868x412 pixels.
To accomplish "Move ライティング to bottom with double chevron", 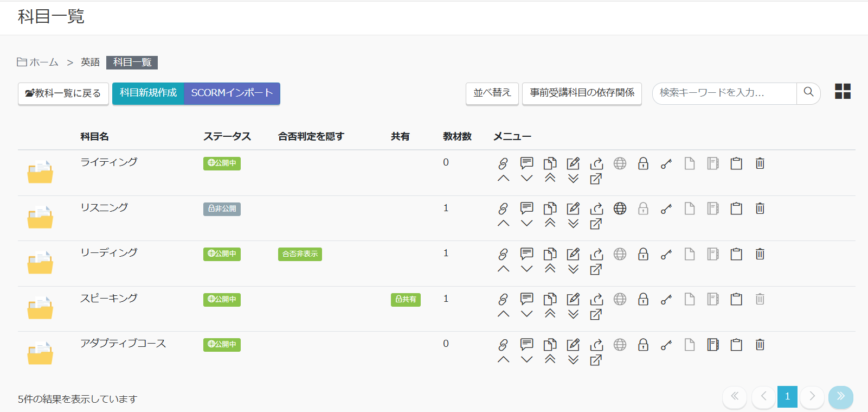I will tap(573, 179).
